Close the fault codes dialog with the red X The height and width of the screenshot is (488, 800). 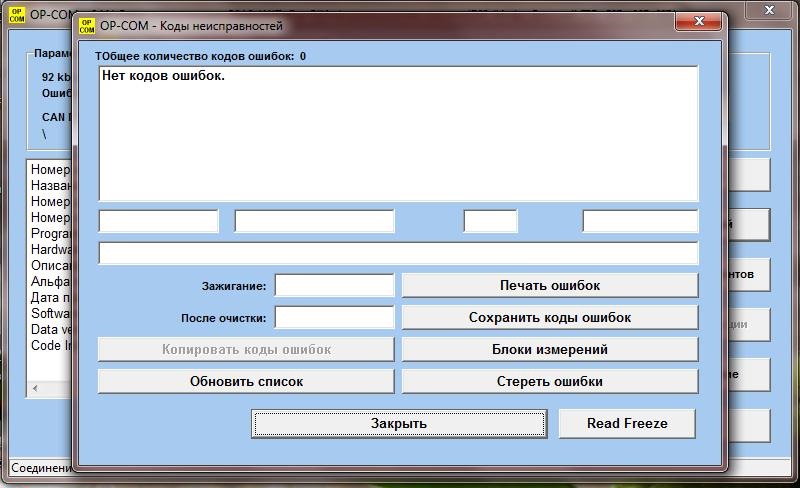(x=699, y=21)
